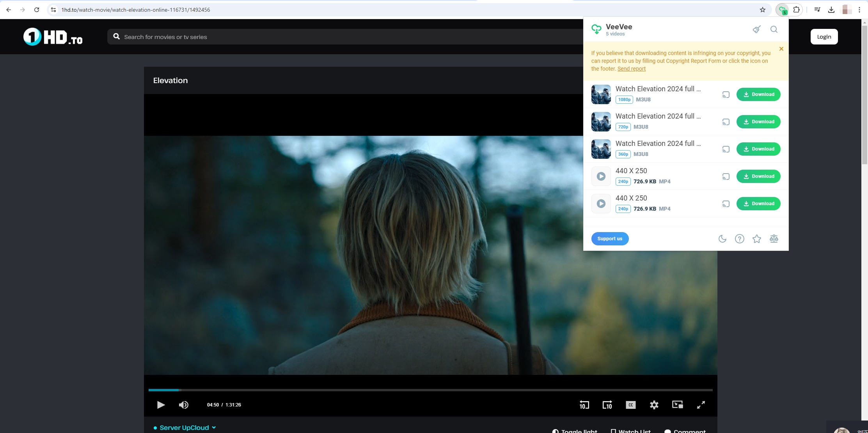Screen dimensions: 868x433
Task: Open VeeVee help question mark icon
Action: click(740, 239)
